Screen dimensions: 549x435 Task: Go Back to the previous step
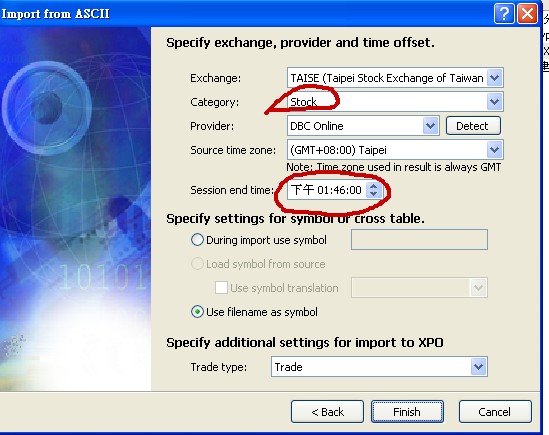(327, 412)
